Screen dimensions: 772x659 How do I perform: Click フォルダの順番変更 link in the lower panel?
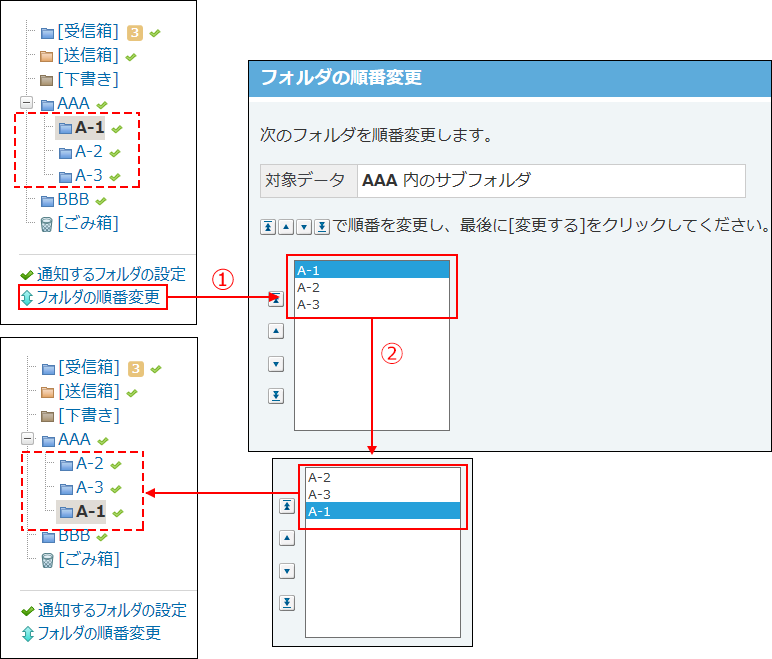tap(99, 633)
